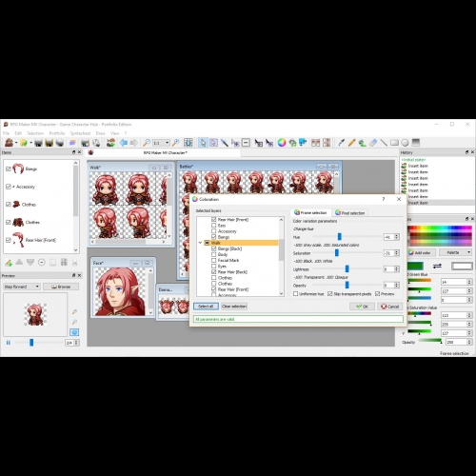Open the File menu
The width and height of the screenshot is (476, 476).
pos(7,133)
